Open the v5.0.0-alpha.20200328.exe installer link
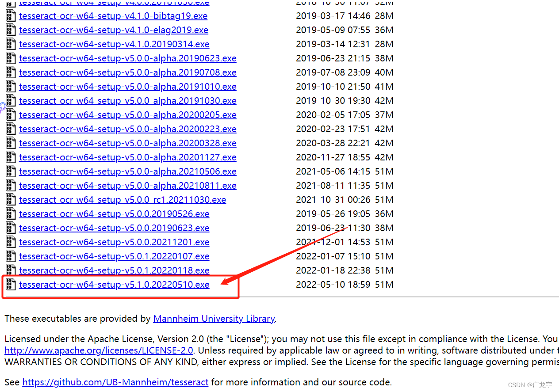This screenshot has height=392, width=559. coord(128,143)
